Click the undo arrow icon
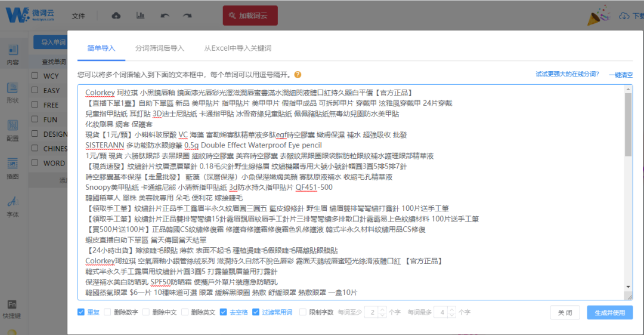The image size is (644, 335). tap(165, 16)
